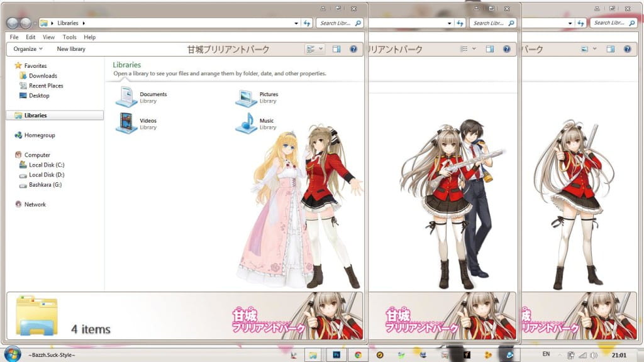Open the Tools menu
644x362 pixels.
pos(69,37)
